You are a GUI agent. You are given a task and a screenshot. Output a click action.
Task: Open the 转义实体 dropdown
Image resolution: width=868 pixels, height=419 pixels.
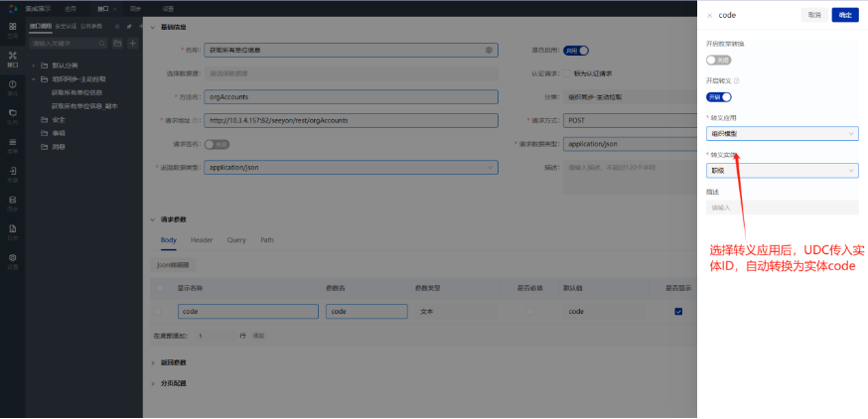[x=782, y=171]
